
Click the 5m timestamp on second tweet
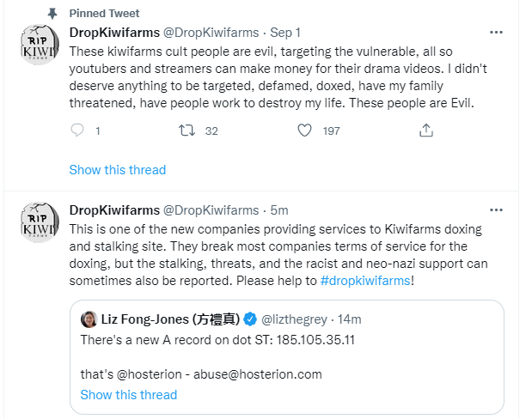tap(278, 210)
